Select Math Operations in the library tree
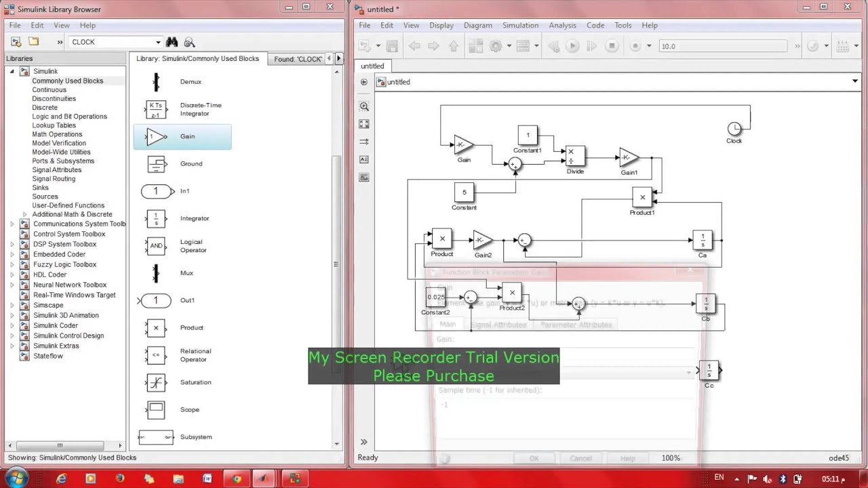The height and width of the screenshot is (488, 868). point(57,134)
